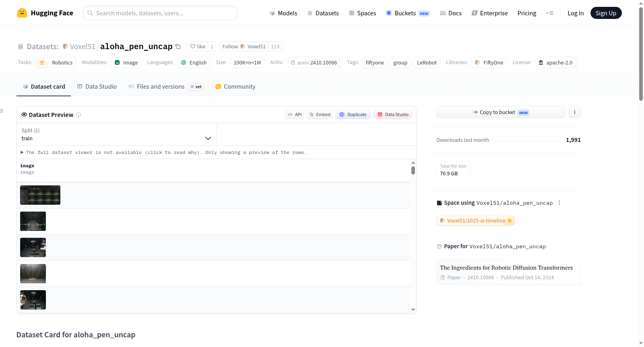The width and height of the screenshot is (644, 347).
Task: Click the group tag
Action: point(400,62)
